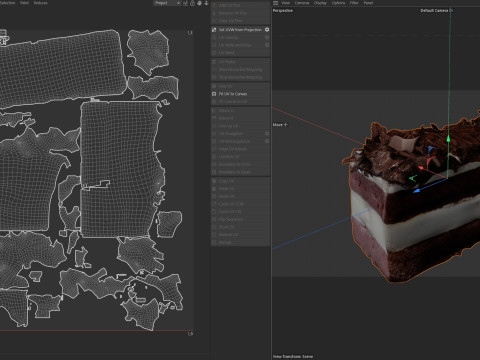Click the Restore UV icon
480x360 pixels.
pyautogui.click(x=214, y=235)
